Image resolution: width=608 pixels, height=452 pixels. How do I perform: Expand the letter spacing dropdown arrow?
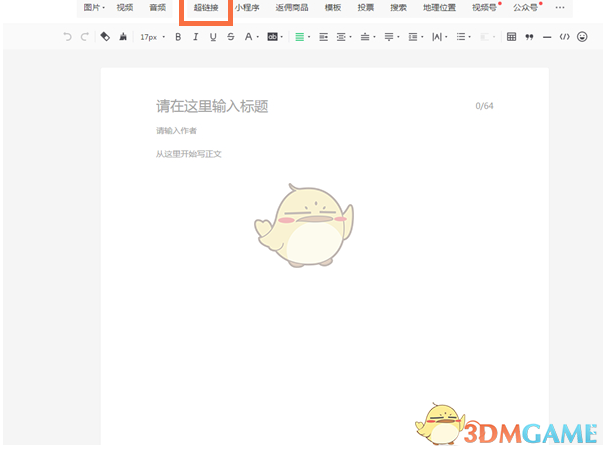pyautogui.click(x=446, y=37)
